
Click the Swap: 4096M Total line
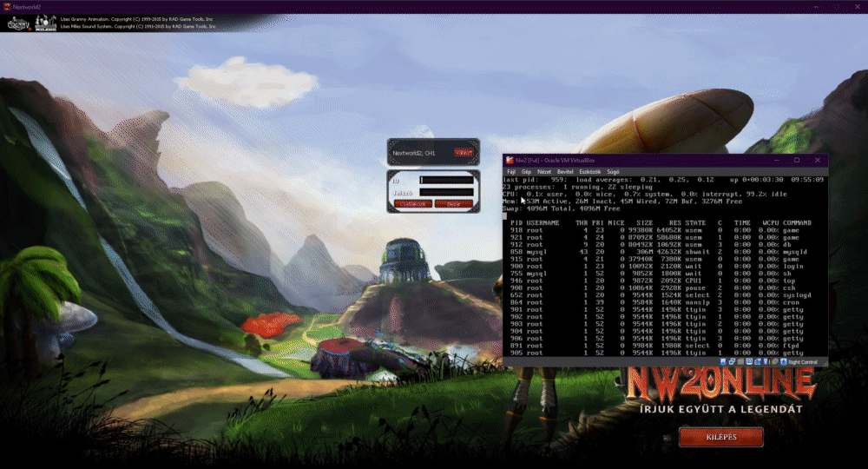(561, 208)
